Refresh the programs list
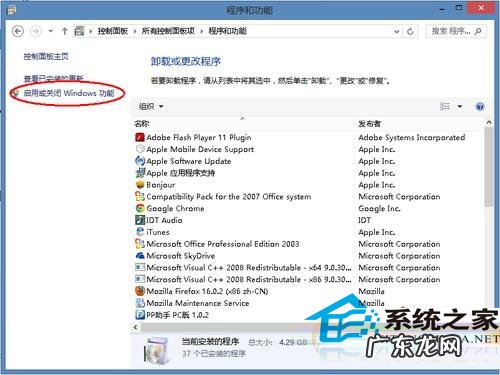This screenshot has height=375, width=500. point(410,31)
